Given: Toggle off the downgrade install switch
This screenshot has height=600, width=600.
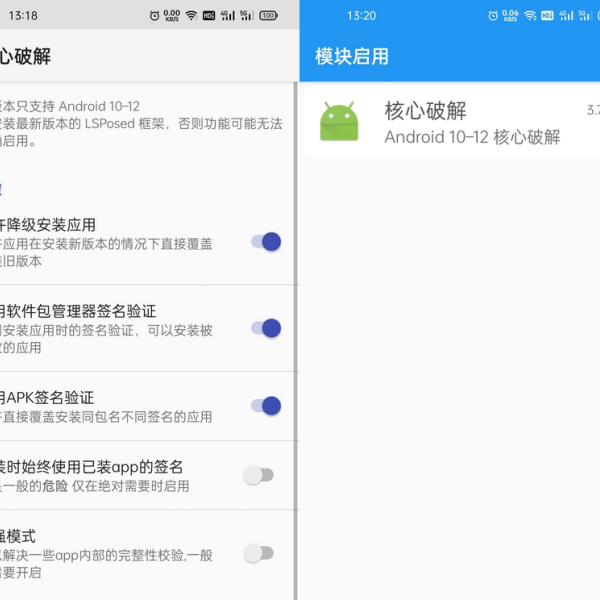Looking at the screenshot, I should click(266, 242).
